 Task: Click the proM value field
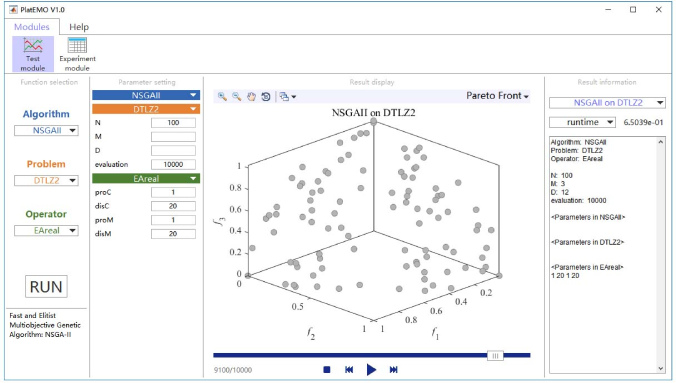point(173,220)
